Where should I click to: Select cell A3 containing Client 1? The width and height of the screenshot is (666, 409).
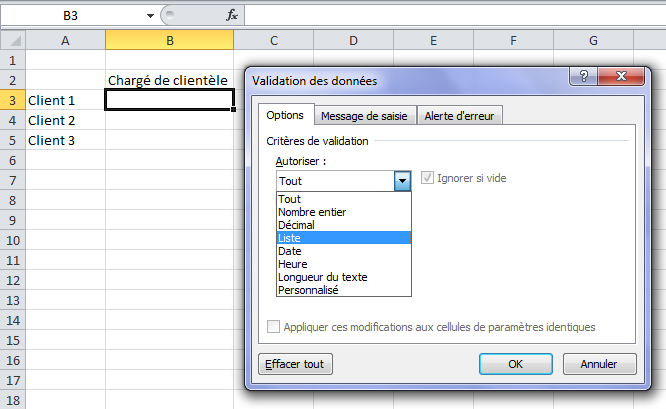65,100
